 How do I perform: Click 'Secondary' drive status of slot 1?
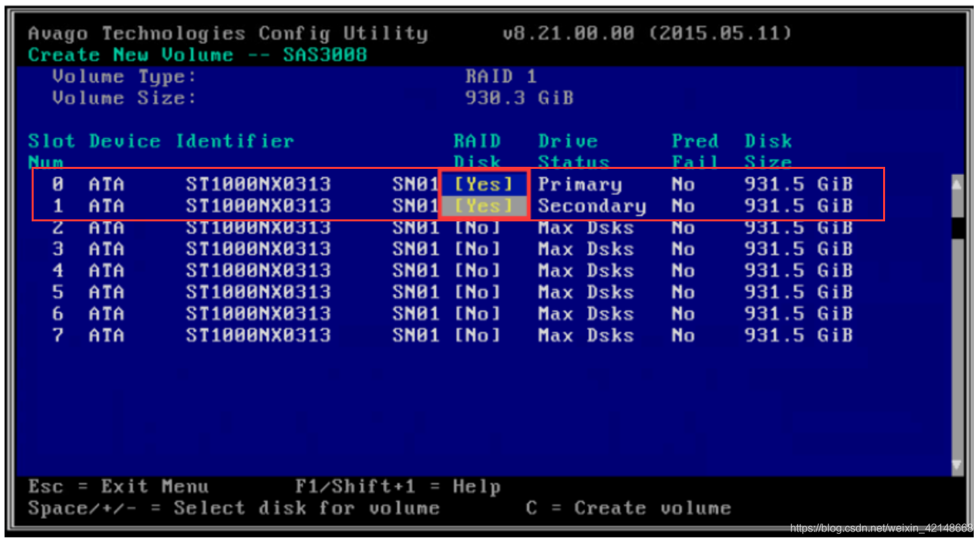click(x=592, y=206)
